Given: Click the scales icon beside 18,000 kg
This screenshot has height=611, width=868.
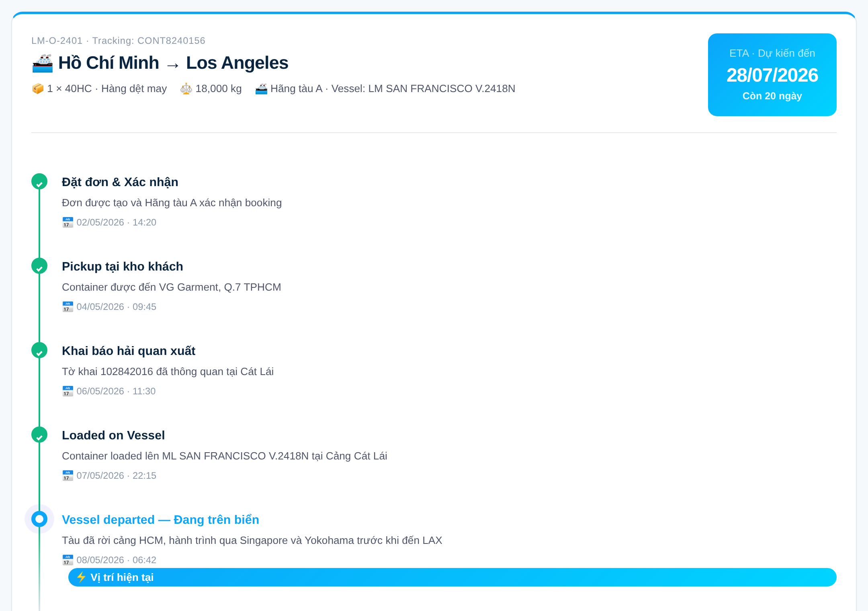Looking at the screenshot, I should (186, 88).
